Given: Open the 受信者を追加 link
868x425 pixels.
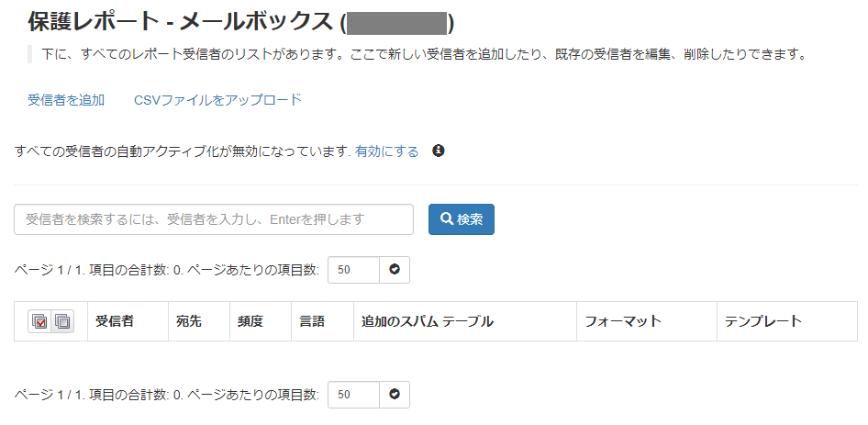Looking at the screenshot, I should click(66, 100).
